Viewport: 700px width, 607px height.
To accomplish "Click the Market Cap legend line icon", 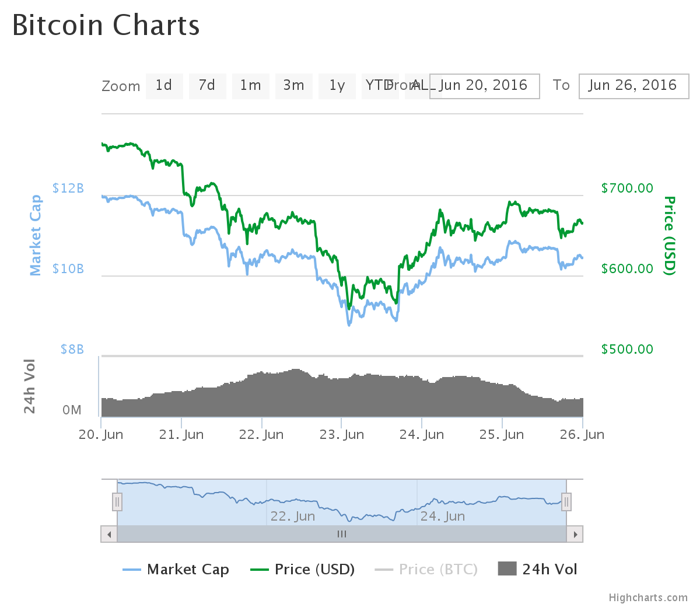I will 132,570.
